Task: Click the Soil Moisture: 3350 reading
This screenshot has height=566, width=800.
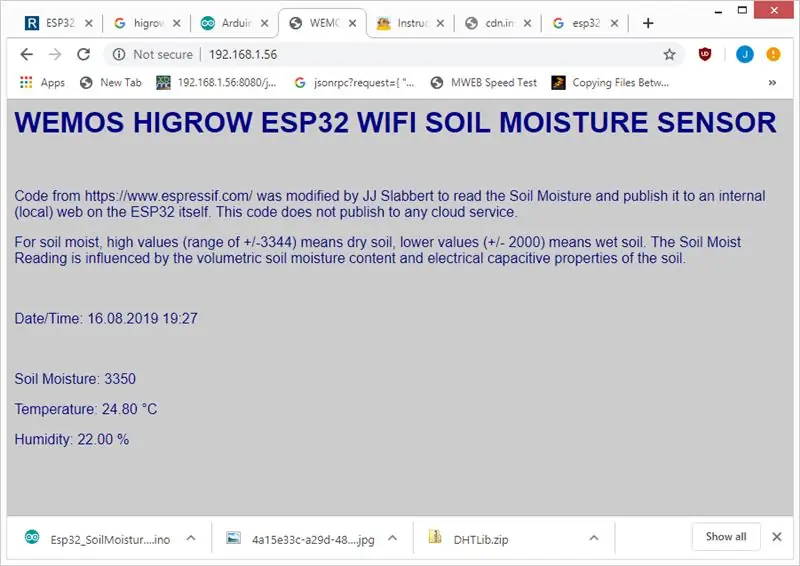Action: pos(75,379)
